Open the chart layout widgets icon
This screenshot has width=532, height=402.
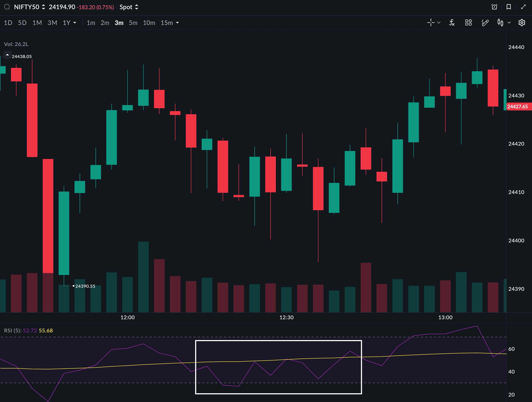tap(468, 23)
